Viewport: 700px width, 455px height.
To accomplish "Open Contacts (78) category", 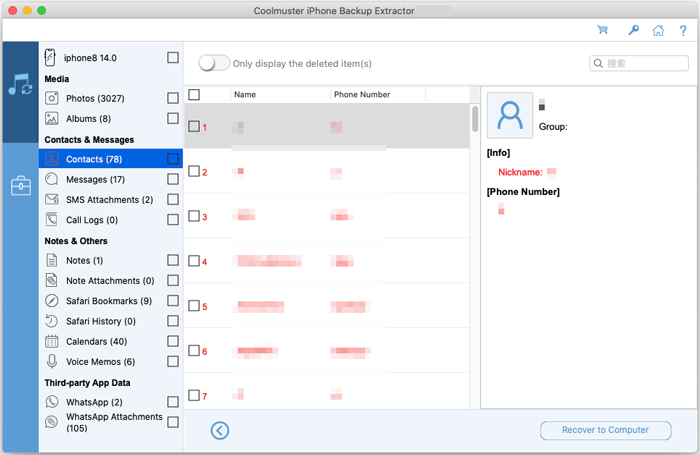I will 111,159.
